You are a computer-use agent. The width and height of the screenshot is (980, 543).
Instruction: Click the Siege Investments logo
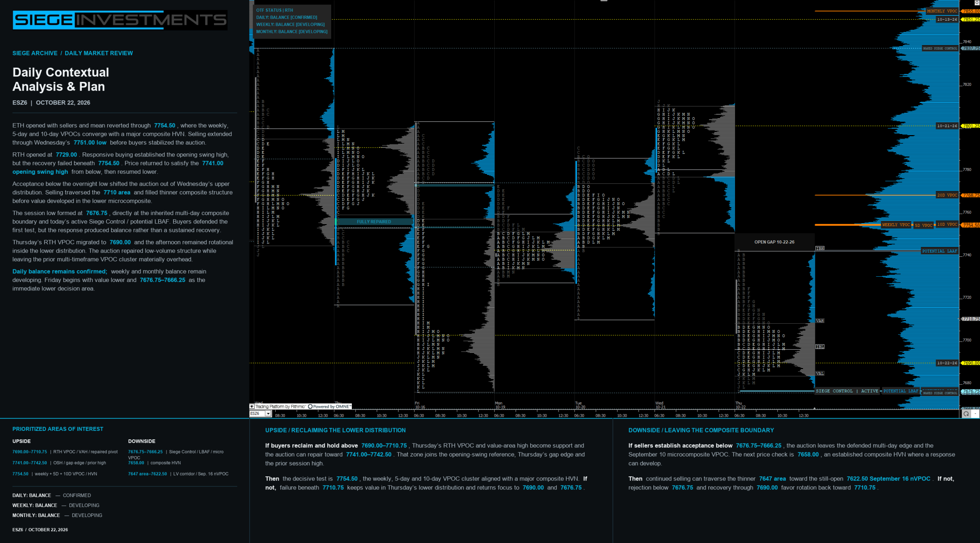[120, 20]
